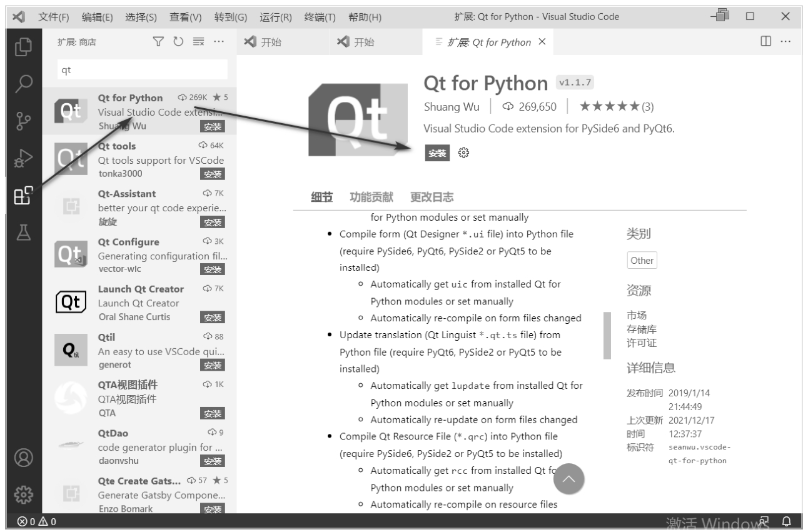Click the feedback icon in status bar
This screenshot has height=532, width=808.
(764, 521)
